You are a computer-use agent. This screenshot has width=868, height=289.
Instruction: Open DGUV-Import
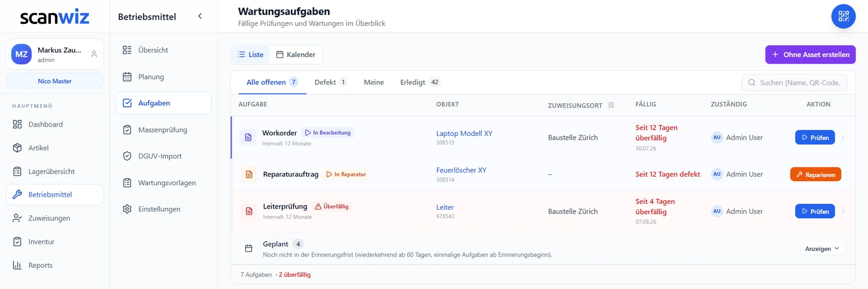pos(163,156)
